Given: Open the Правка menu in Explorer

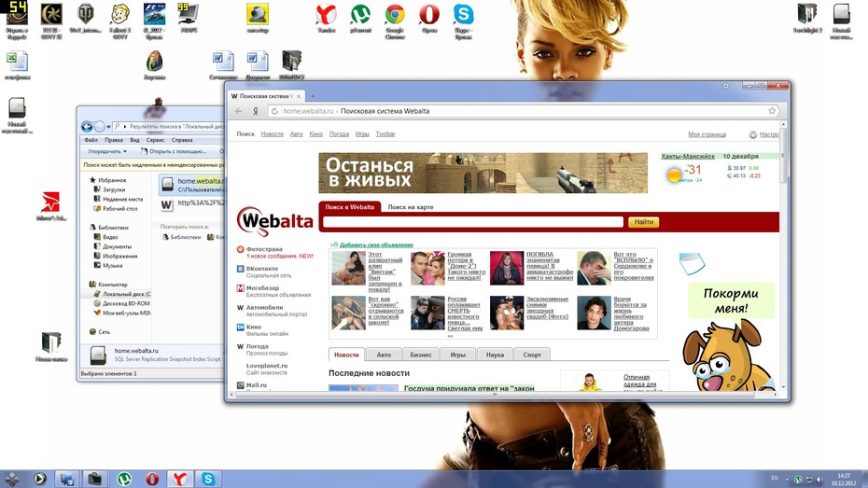Looking at the screenshot, I should coord(114,140).
